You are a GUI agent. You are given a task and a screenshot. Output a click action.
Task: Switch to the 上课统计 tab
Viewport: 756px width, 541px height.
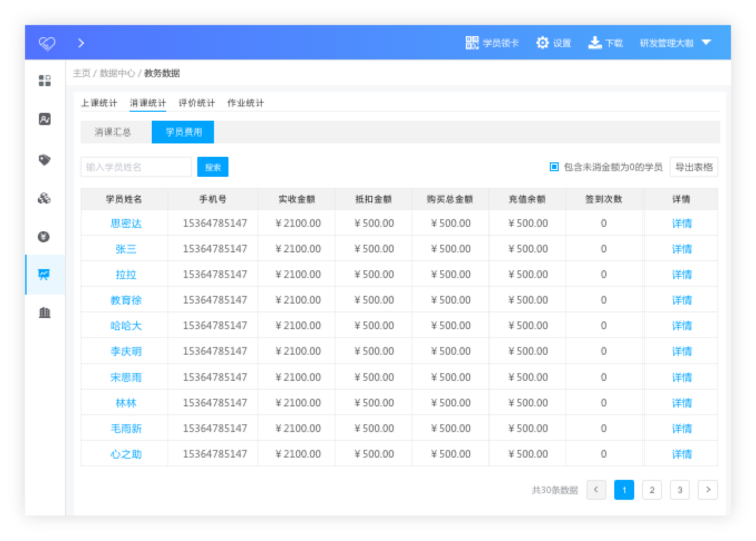tap(99, 103)
